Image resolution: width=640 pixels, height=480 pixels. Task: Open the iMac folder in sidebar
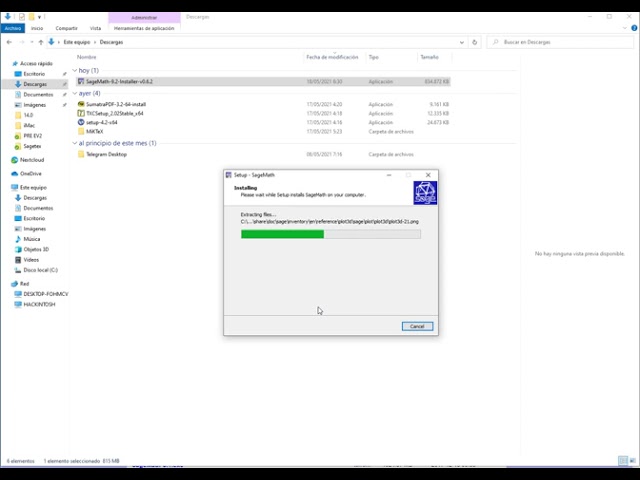(29, 125)
